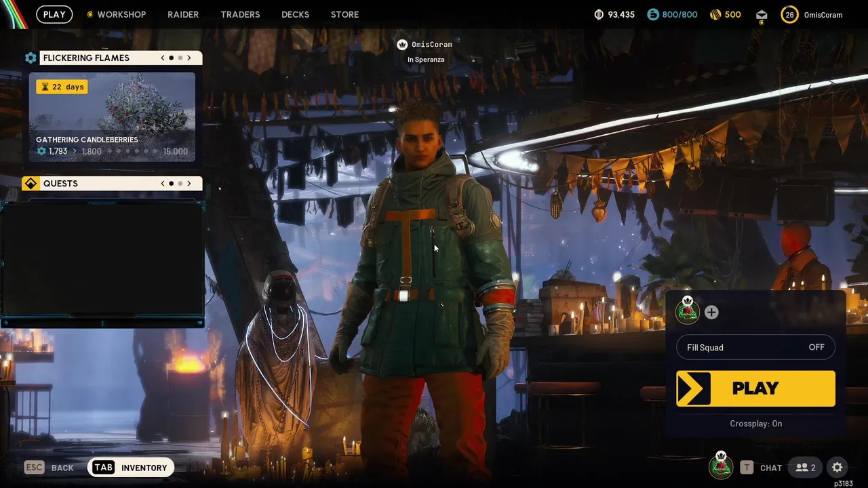Click the In Speranza status text

(426, 60)
